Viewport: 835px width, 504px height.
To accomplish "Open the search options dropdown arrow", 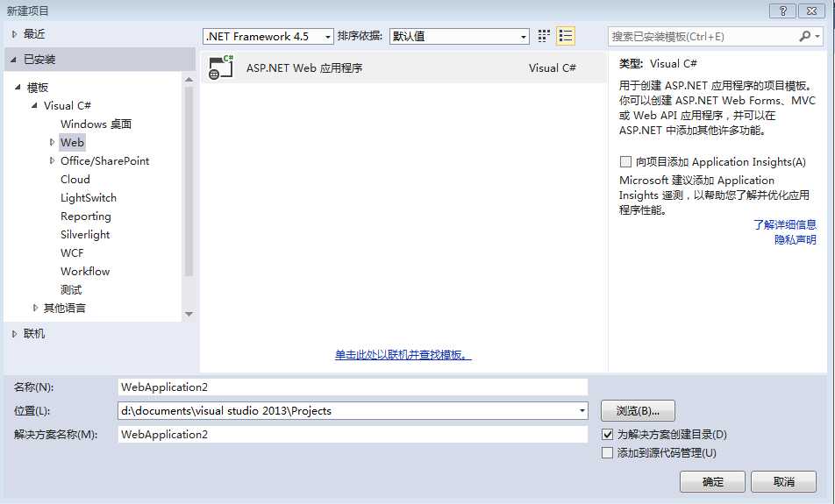I will tap(817, 36).
